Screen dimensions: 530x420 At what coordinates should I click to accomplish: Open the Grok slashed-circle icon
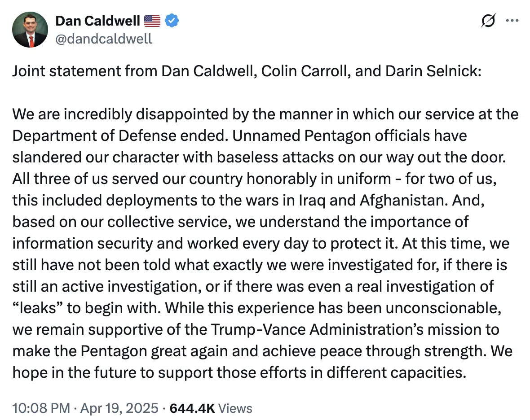pos(488,22)
